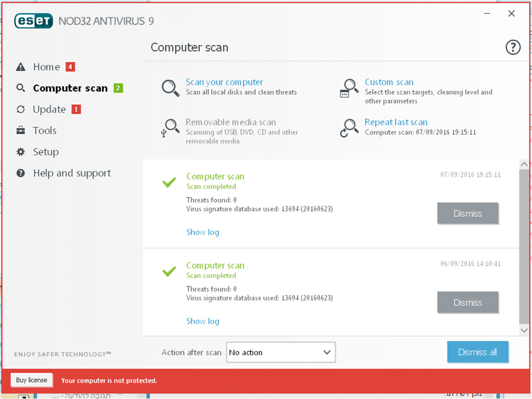Show log for the 06/09/2016 scan

pyautogui.click(x=202, y=321)
